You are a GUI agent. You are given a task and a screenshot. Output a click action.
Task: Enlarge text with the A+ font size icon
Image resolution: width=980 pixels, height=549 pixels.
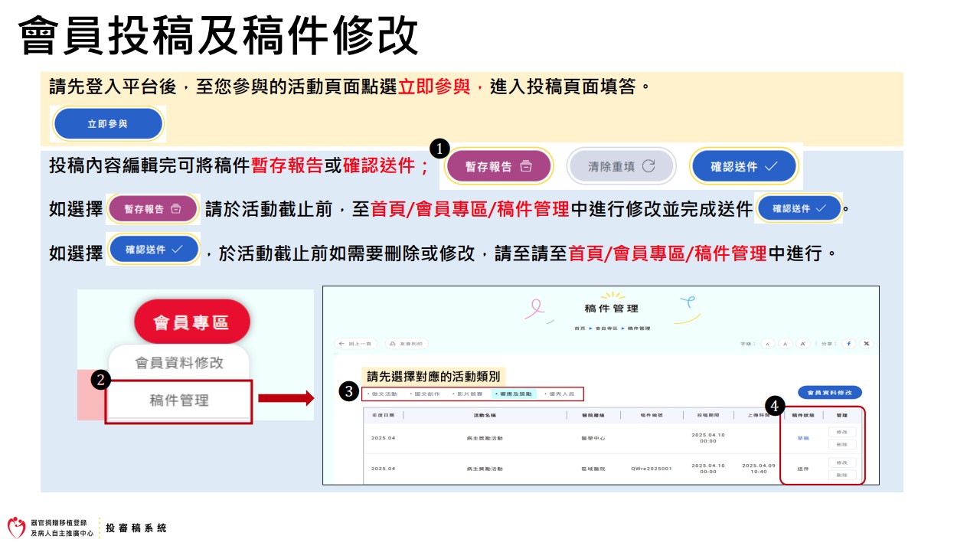(802, 343)
